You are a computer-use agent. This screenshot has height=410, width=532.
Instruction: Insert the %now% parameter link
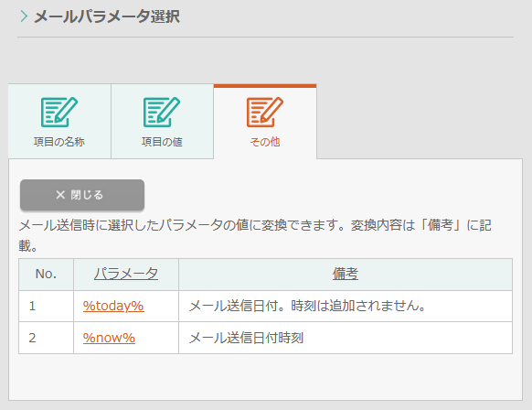tap(109, 338)
